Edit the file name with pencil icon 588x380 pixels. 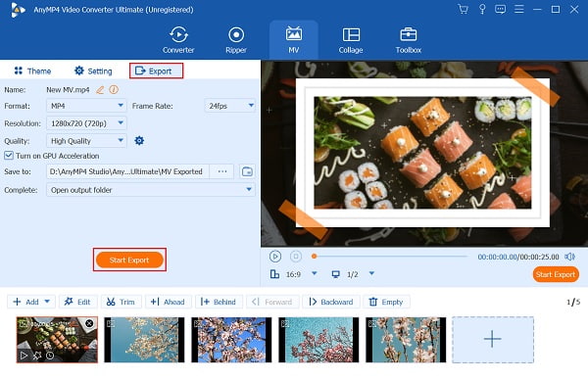coord(100,90)
